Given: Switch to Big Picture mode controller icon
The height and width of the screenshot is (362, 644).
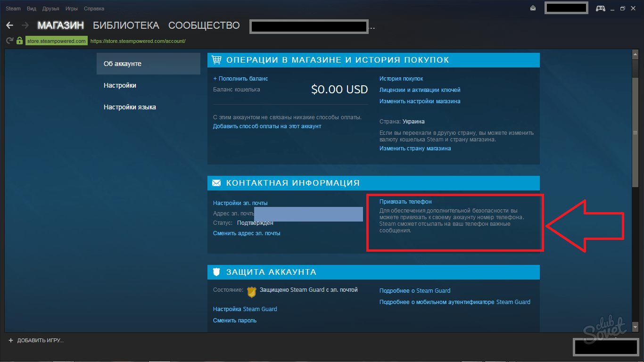Looking at the screenshot, I should click(601, 8).
